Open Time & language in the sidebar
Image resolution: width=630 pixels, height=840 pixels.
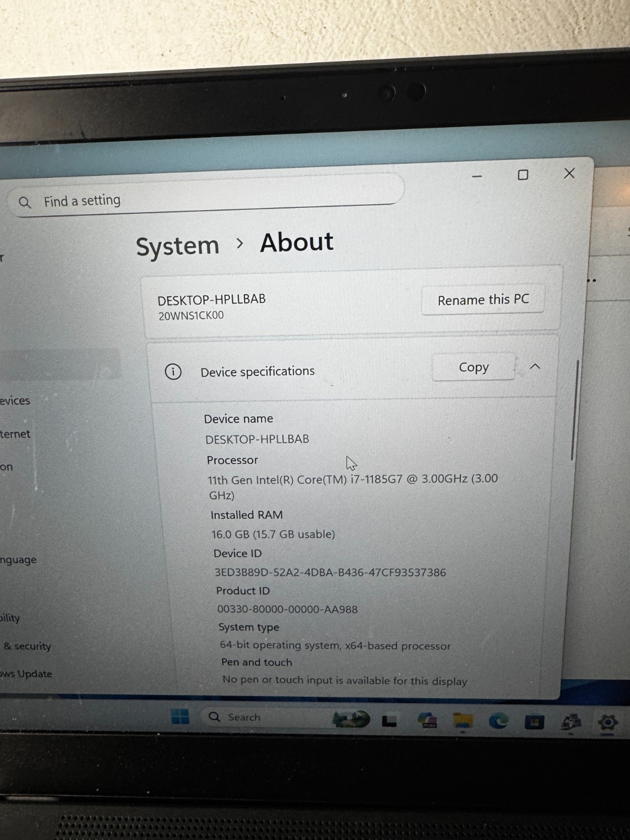(18, 560)
